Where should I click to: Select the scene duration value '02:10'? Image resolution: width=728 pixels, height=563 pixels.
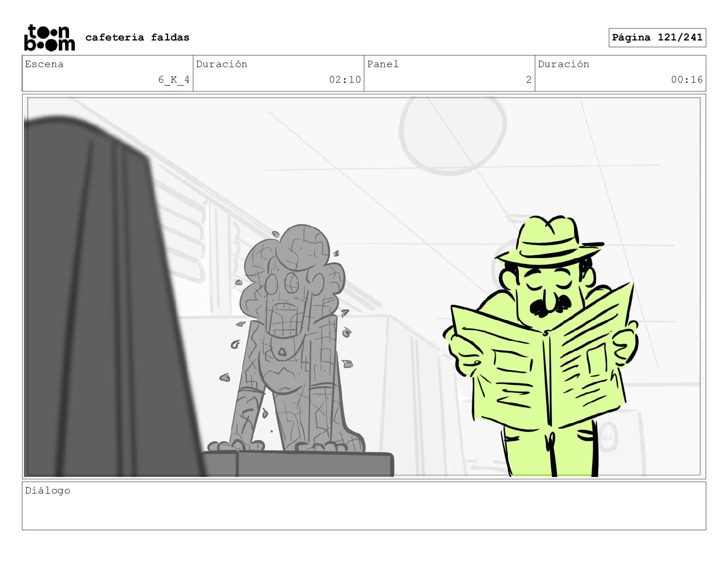tap(345, 80)
